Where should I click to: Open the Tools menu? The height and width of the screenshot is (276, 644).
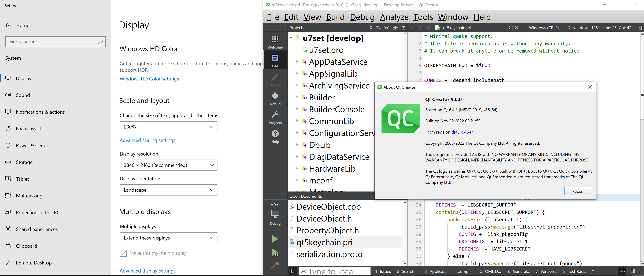click(x=423, y=17)
